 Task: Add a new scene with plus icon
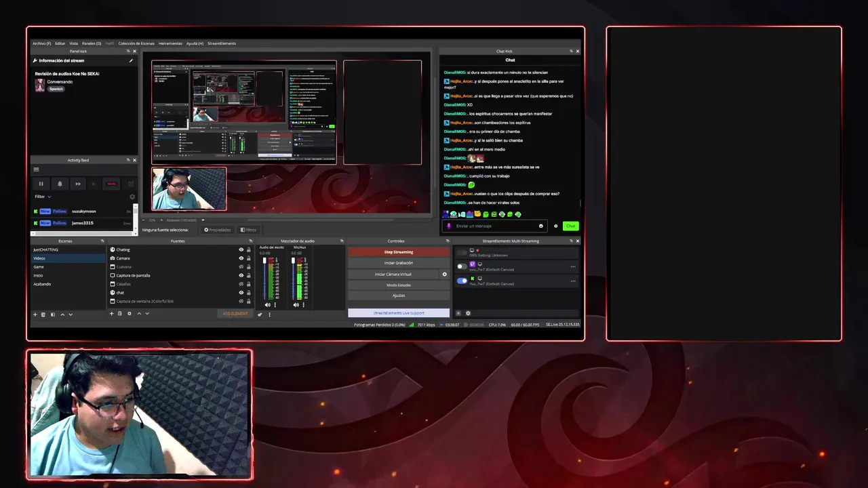pos(35,314)
